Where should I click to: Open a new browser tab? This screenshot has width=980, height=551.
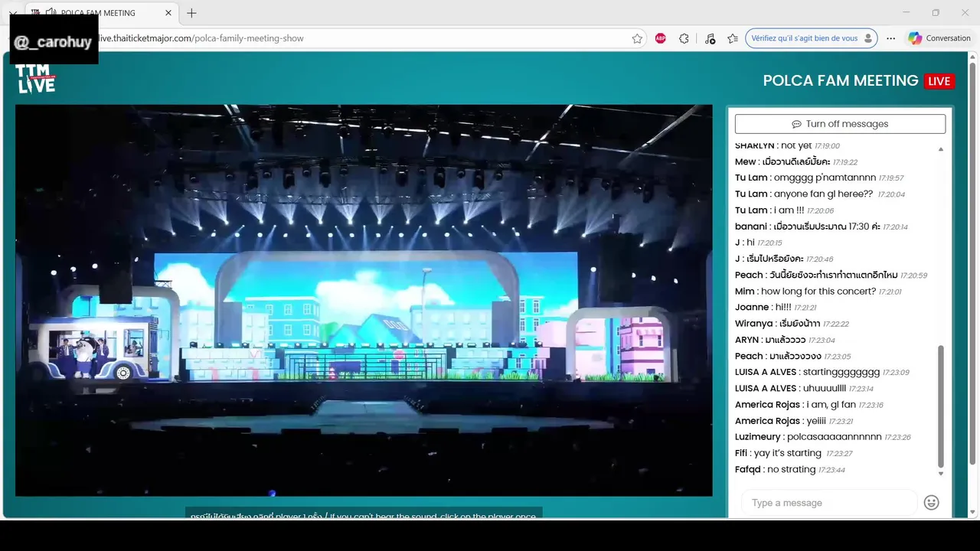point(191,13)
